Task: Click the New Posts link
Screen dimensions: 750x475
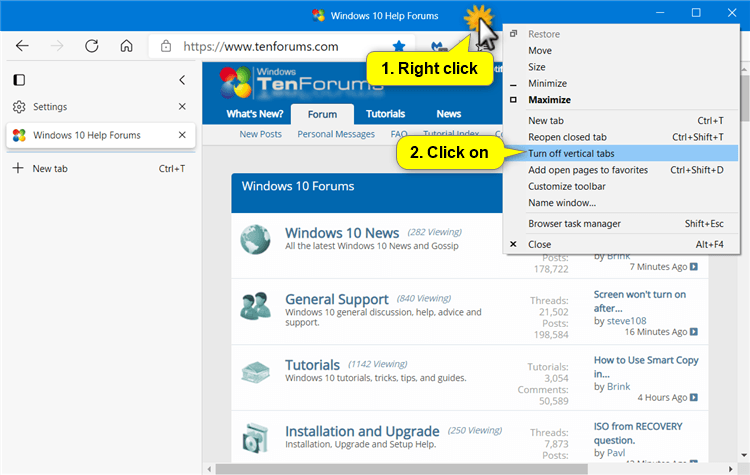Action: [261, 134]
